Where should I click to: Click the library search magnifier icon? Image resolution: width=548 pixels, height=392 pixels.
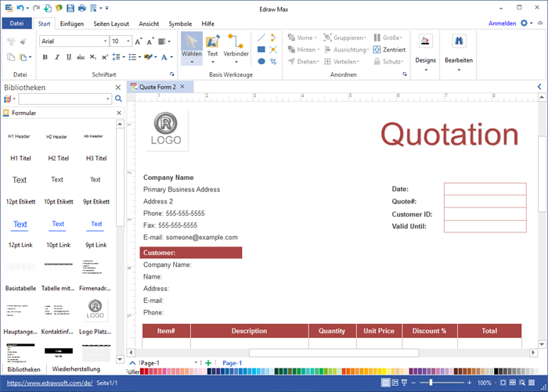118,99
